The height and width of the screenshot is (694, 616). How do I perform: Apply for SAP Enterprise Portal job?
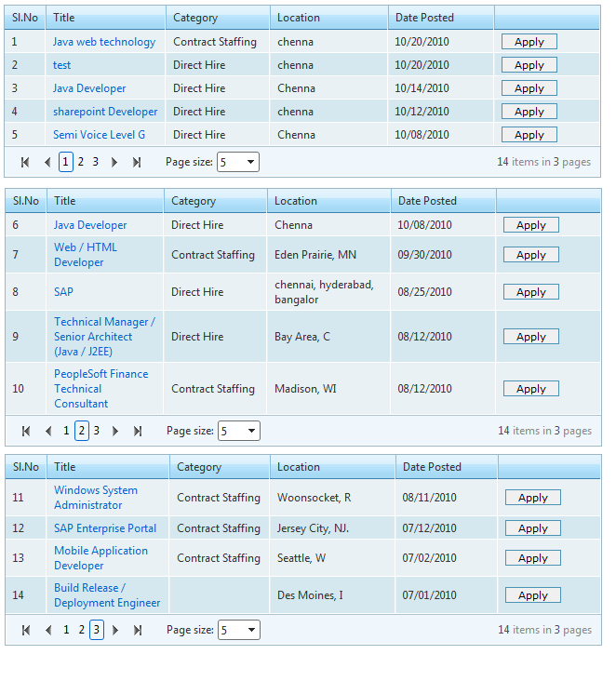pyautogui.click(x=533, y=528)
